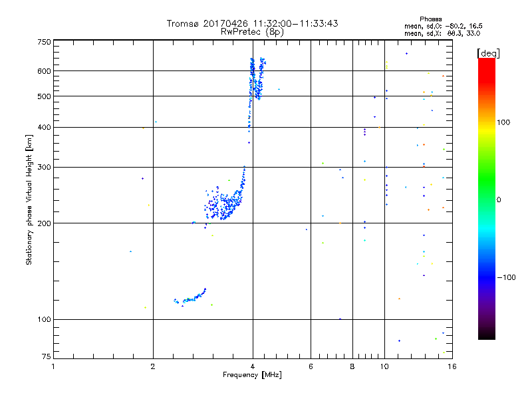Viewport: 532px width, 399px height.
Task: Click the plot title 'Tromsø 20170426 11:32:00-11:33:43'
Action: [x=252, y=23]
